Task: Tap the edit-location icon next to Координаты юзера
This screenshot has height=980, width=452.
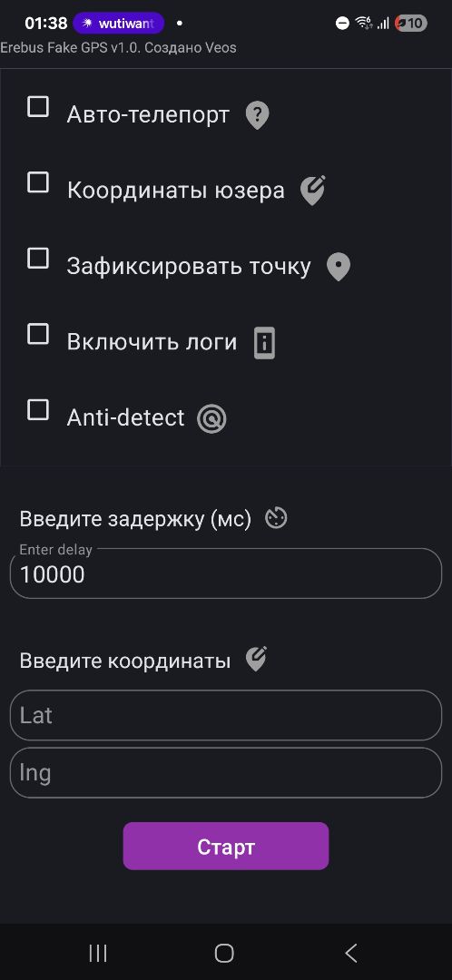Action: tap(312, 191)
